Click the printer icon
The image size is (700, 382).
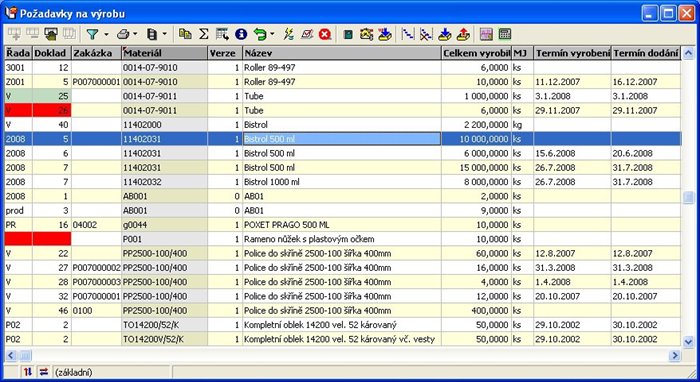click(x=124, y=34)
